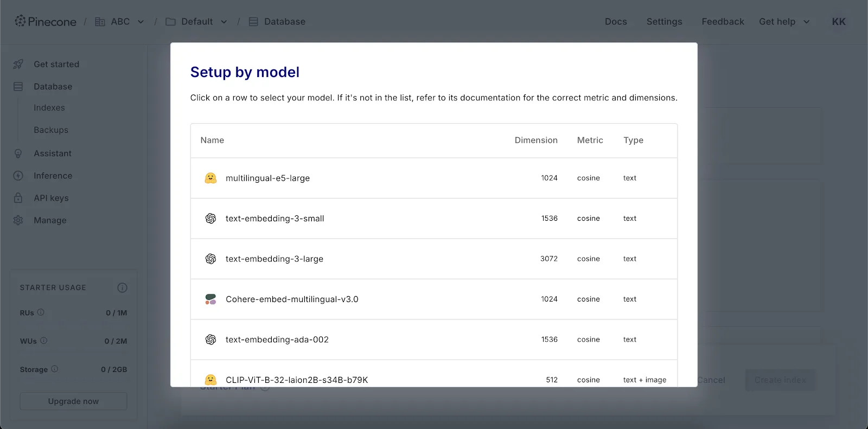This screenshot has width=868, height=429.
Task: Click the OpenAI icon for text-embedding-ada-002
Action: pyautogui.click(x=210, y=340)
